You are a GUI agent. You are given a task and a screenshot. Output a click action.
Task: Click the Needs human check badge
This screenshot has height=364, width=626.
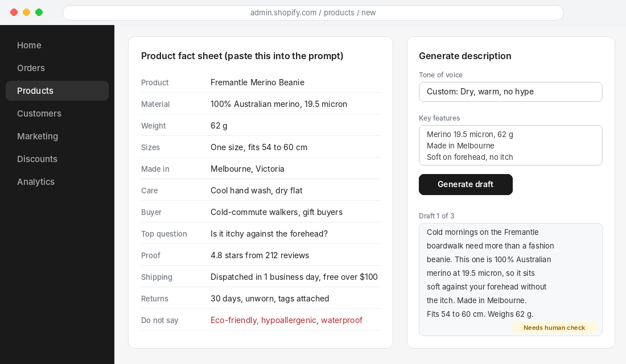(554, 328)
